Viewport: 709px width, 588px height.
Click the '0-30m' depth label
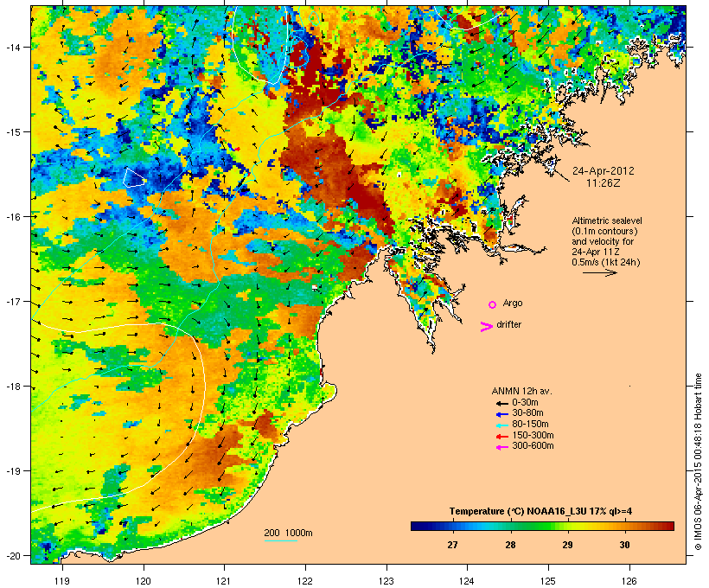click(525, 403)
